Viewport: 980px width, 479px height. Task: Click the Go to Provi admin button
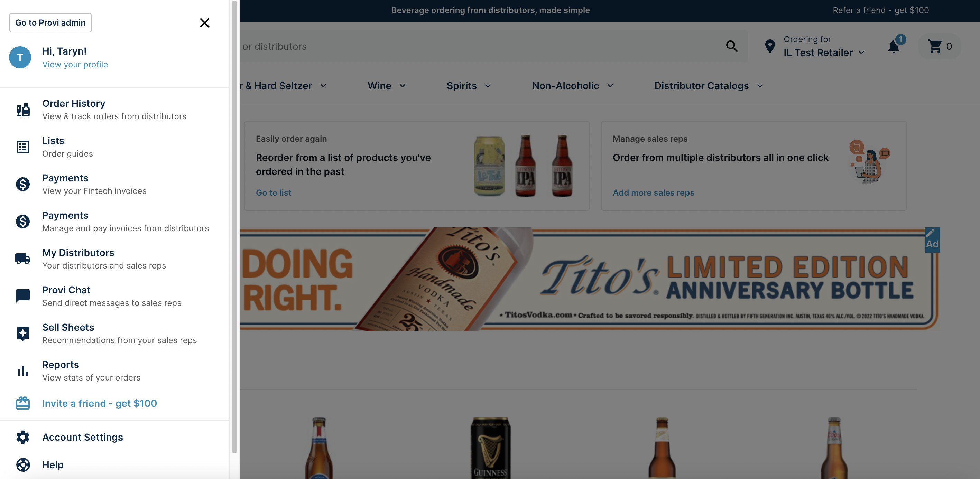point(50,22)
